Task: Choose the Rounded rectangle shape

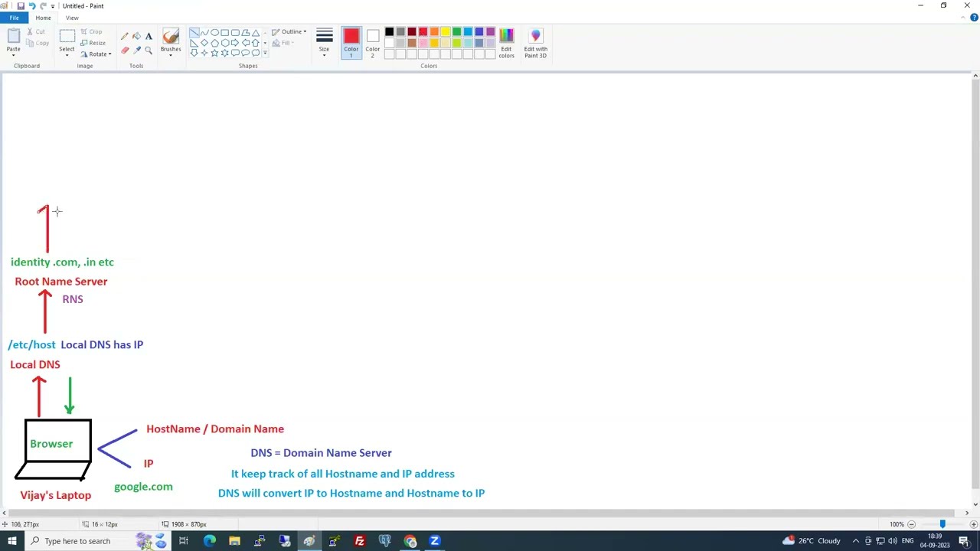Action: coord(235,33)
